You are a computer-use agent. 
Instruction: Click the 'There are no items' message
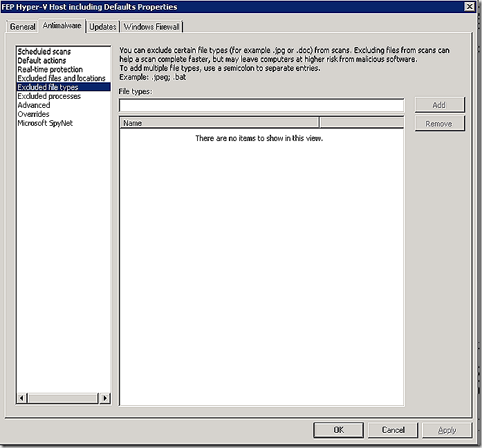click(259, 138)
